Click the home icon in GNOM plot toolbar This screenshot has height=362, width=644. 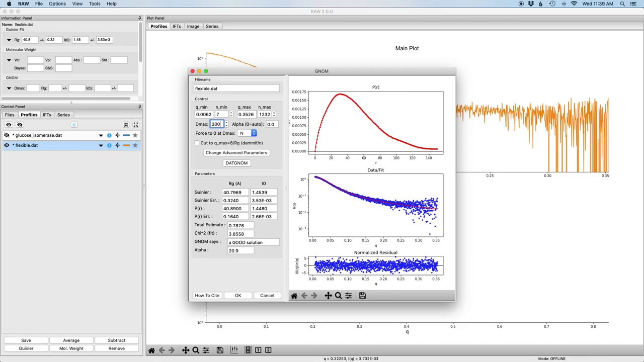294,296
